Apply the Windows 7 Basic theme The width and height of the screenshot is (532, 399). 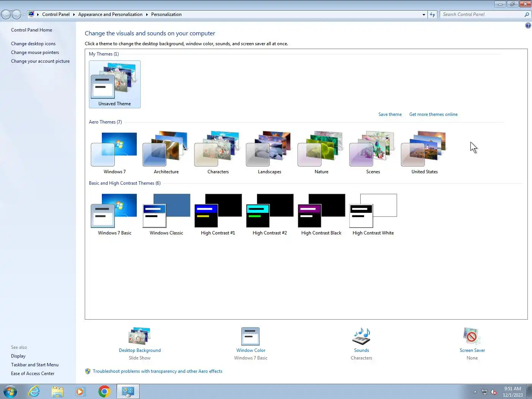point(114,214)
